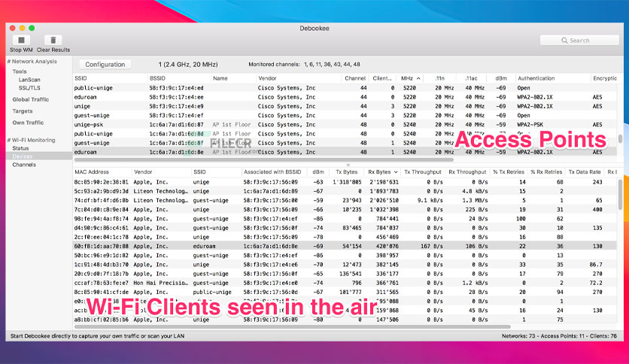Click the access points horizontal scrollbar
The width and height of the screenshot is (629, 364).
[x=264, y=159]
